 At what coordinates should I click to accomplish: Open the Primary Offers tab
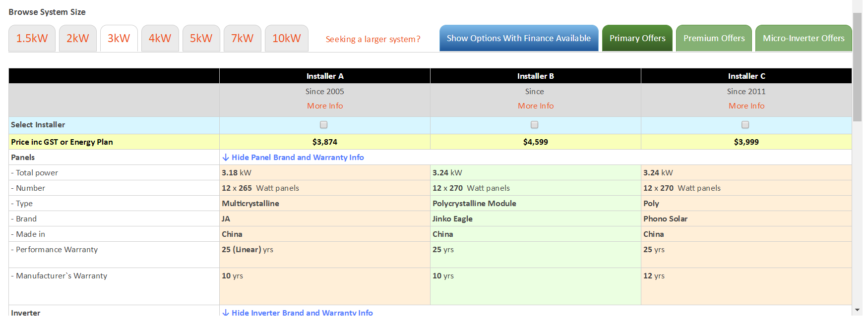coord(637,38)
